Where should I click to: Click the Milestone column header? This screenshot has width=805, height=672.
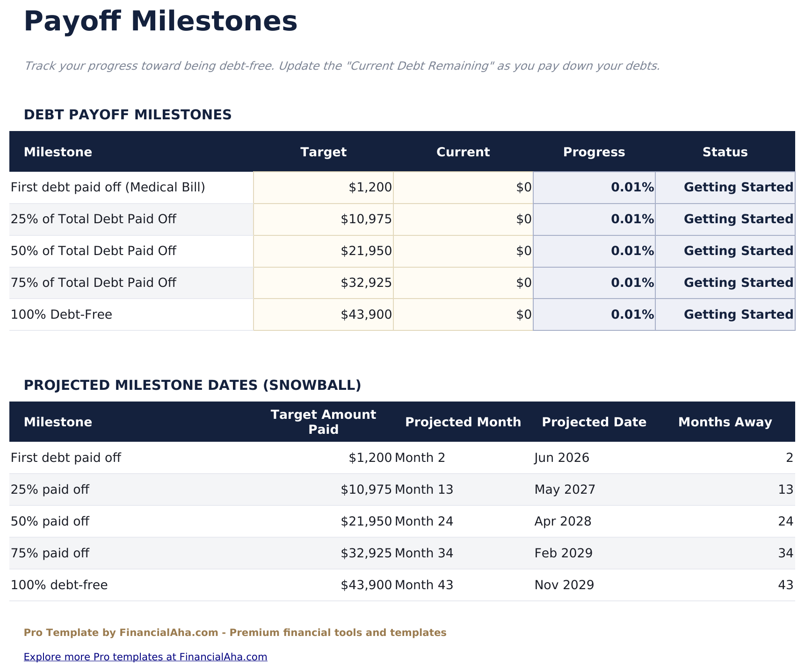tap(58, 152)
